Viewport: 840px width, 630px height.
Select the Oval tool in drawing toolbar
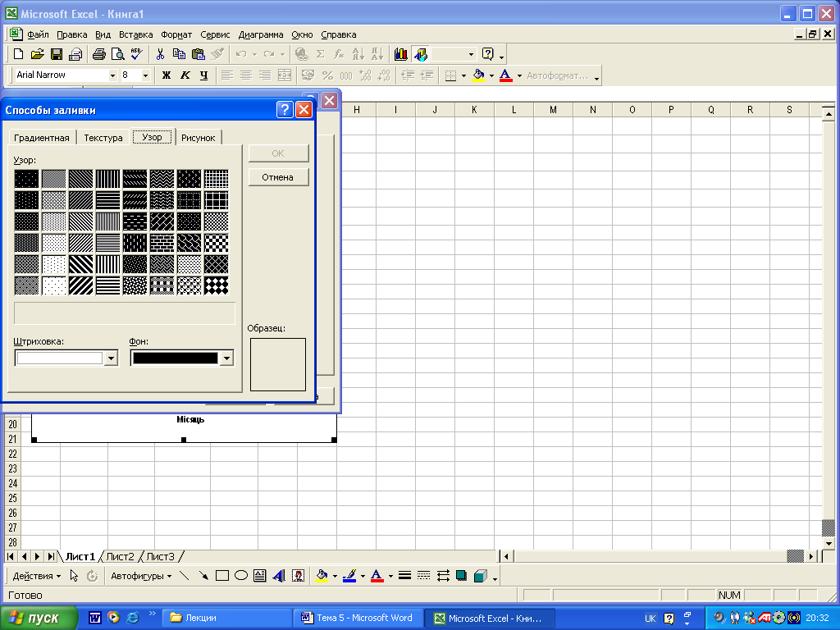pyautogui.click(x=241, y=576)
